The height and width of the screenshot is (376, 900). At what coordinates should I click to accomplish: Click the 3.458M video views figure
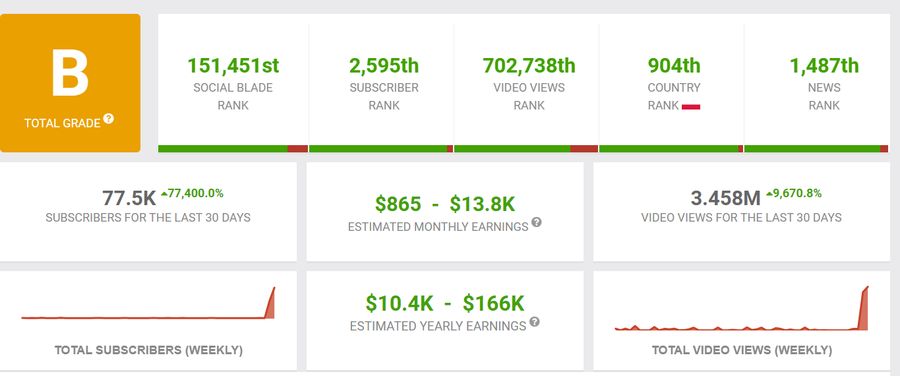(x=726, y=198)
